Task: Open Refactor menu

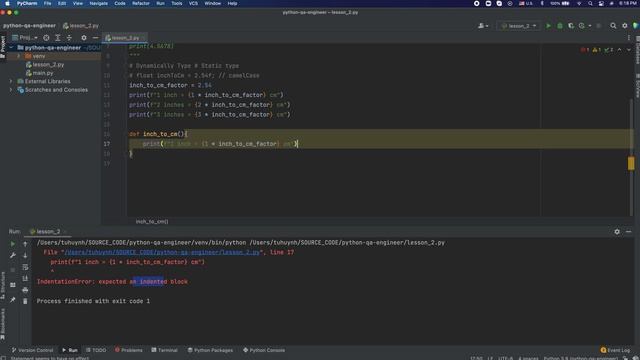Action: 140,3
